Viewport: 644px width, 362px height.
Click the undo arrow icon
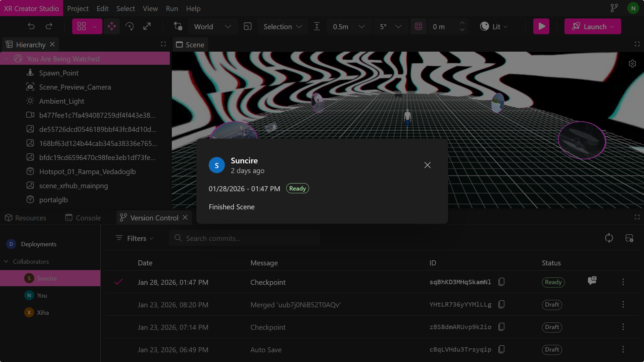(31, 26)
